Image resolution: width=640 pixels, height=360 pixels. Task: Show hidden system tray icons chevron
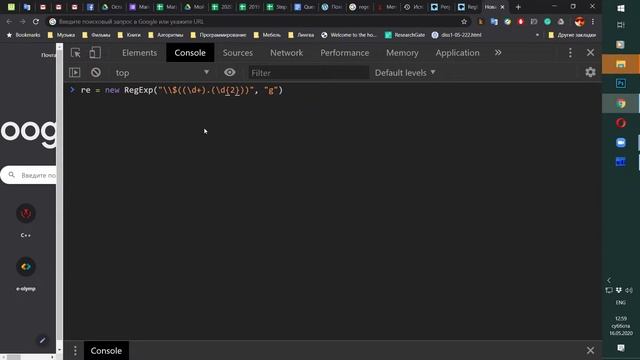pyautogui.click(x=609, y=280)
